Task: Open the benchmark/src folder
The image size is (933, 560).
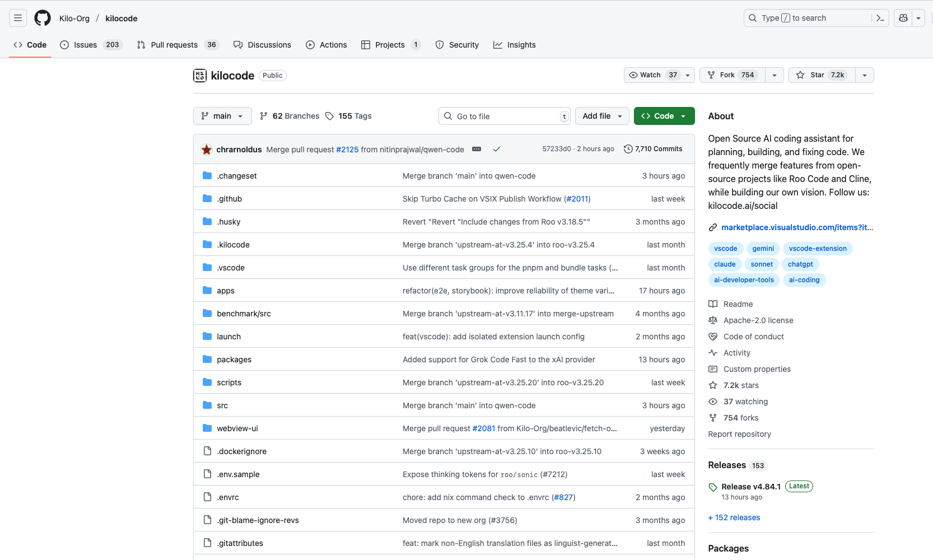Action: pos(244,314)
